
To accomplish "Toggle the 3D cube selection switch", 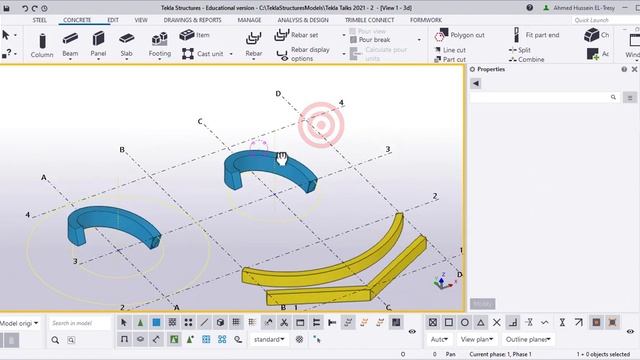I will coord(220,323).
